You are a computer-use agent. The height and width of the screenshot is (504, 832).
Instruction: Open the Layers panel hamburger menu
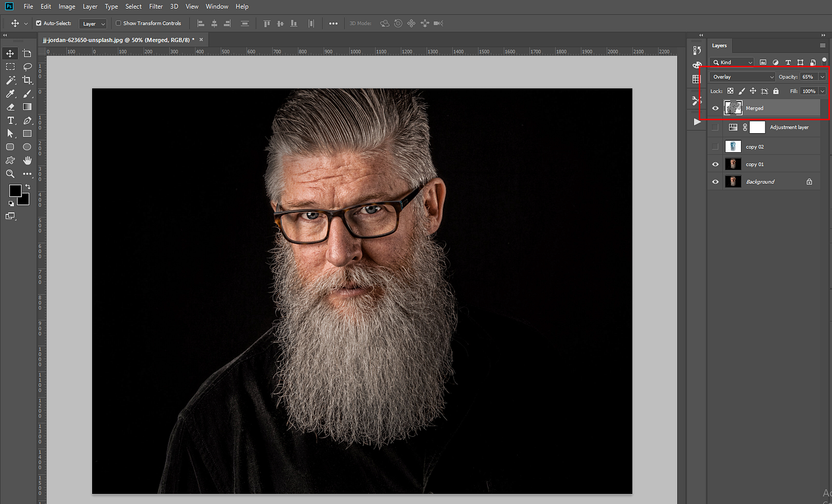coord(822,45)
